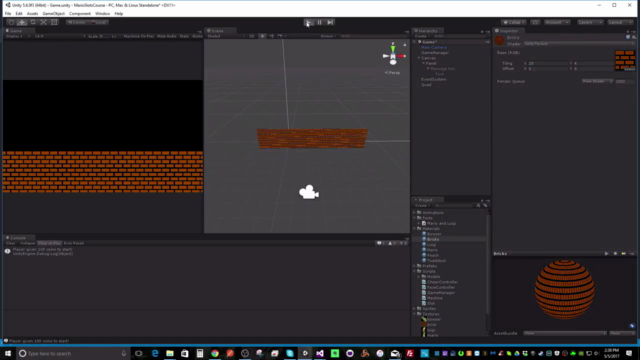Collapse the Canvas object in Hierarchy
This screenshot has width=640, height=360.
click(419, 58)
